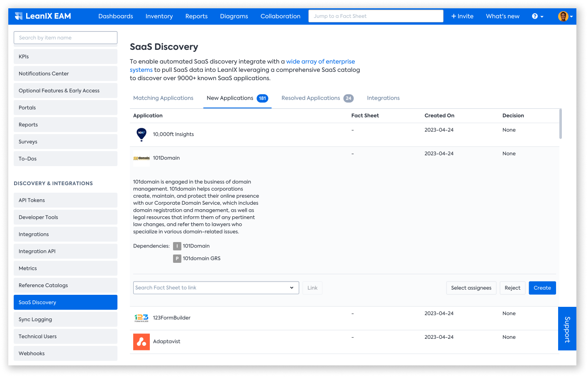Open the Inventory menu

[159, 16]
